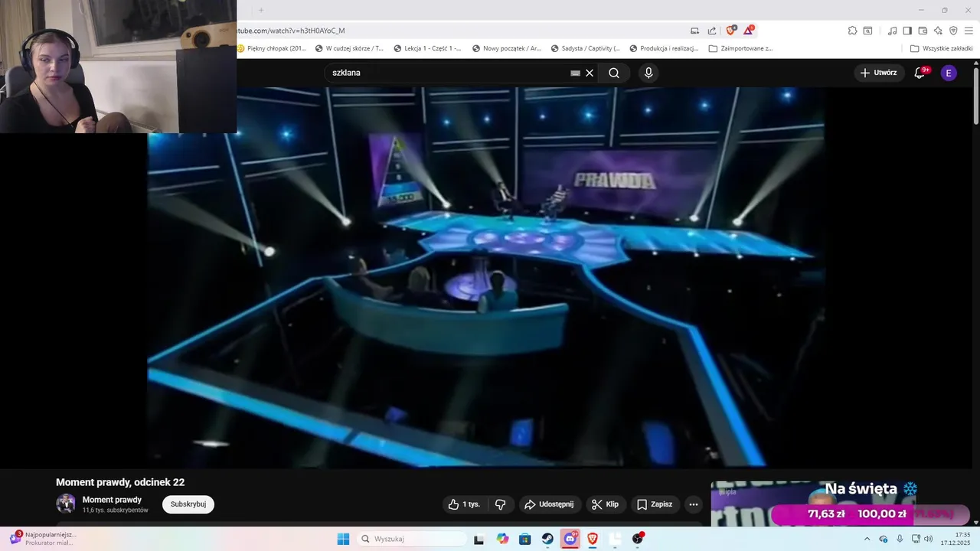Click the browser address bar URL
This screenshot has width=980, height=551.
[291, 31]
